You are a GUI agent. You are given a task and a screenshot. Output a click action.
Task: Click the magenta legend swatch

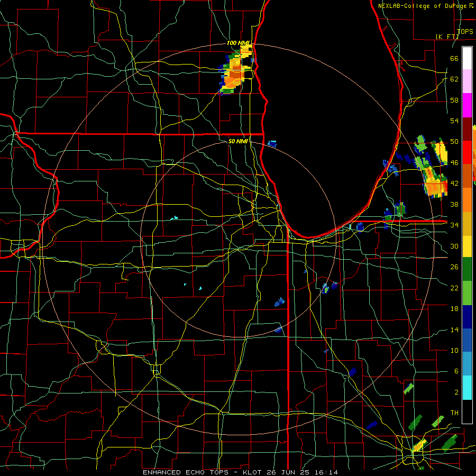tap(467, 105)
